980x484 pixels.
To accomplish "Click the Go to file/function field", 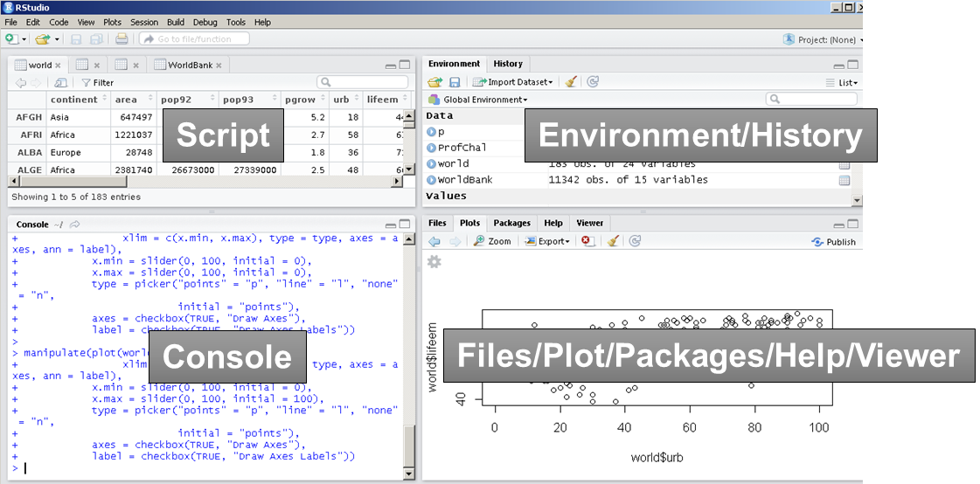I will coord(194,38).
